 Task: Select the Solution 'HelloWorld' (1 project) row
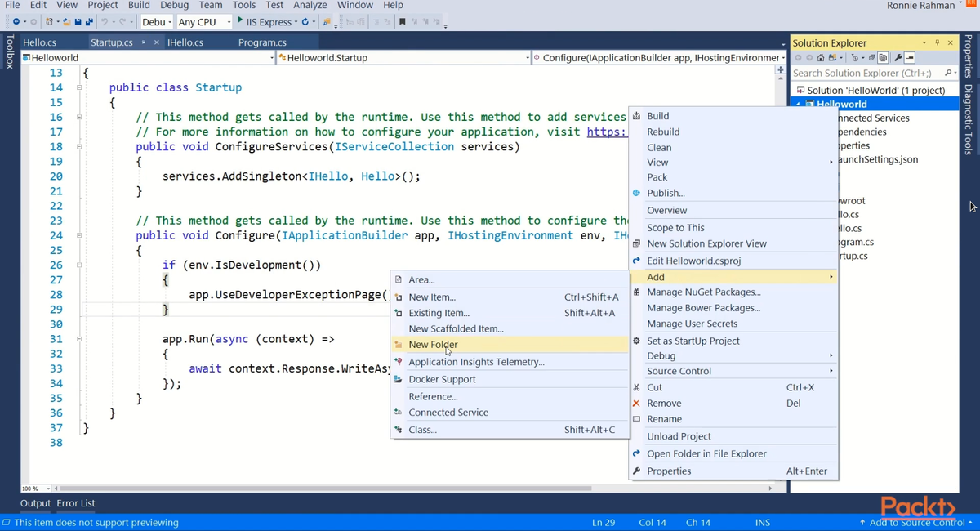pos(875,90)
